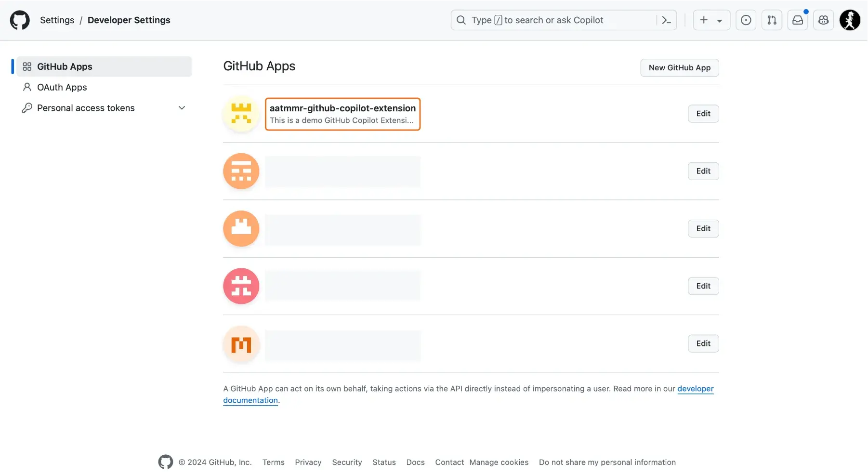Click the footer GitHub logo
The height and width of the screenshot is (474, 868).
point(165,462)
